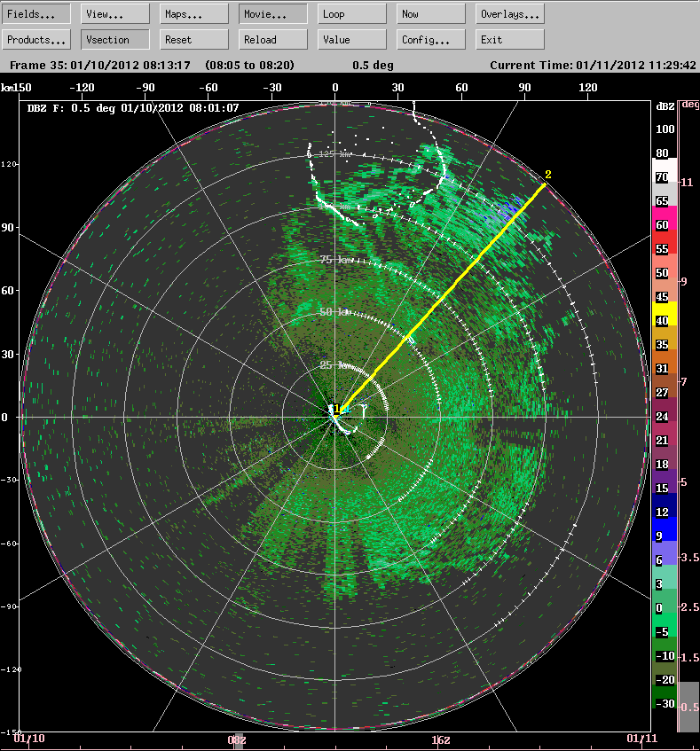The image size is (700, 751).
Task: Select the 9 dBZ blue color swatch
Action: 665,529
